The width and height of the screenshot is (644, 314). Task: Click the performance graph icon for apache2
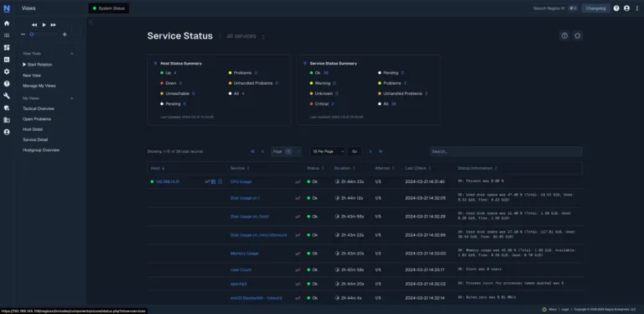click(x=298, y=284)
